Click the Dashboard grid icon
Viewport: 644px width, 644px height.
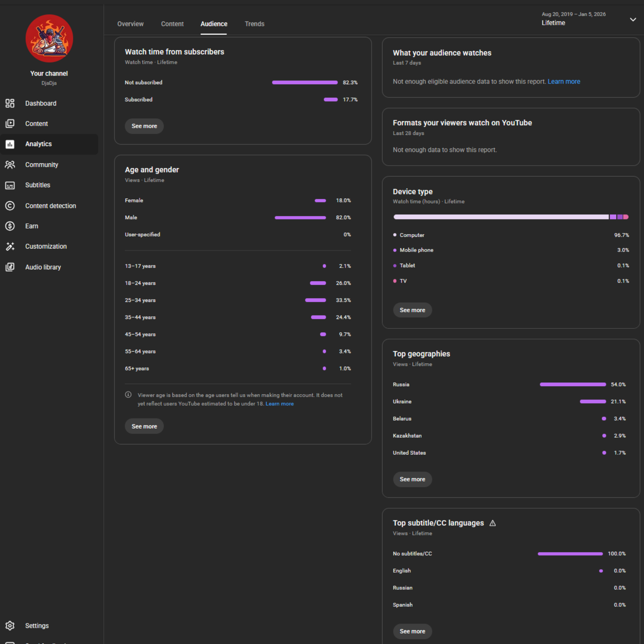(x=10, y=103)
